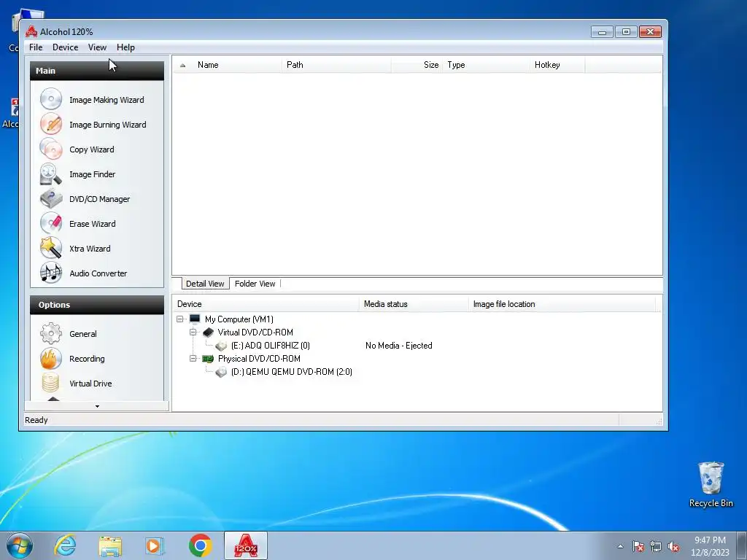Open Windows Media Player from the taskbar

(155, 545)
